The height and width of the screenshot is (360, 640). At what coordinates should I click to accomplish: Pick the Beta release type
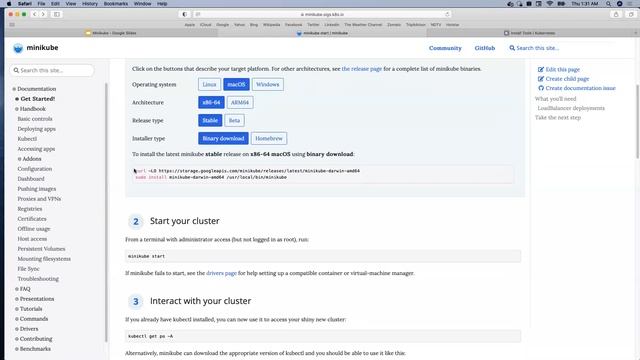coord(234,120)
